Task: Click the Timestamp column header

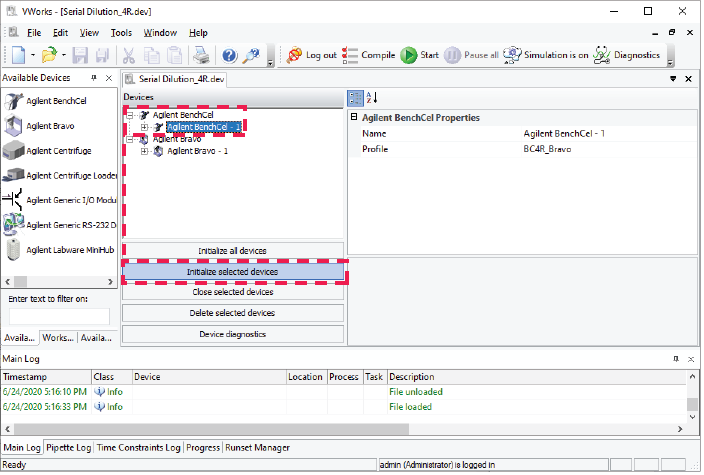Action: point(46,377)
